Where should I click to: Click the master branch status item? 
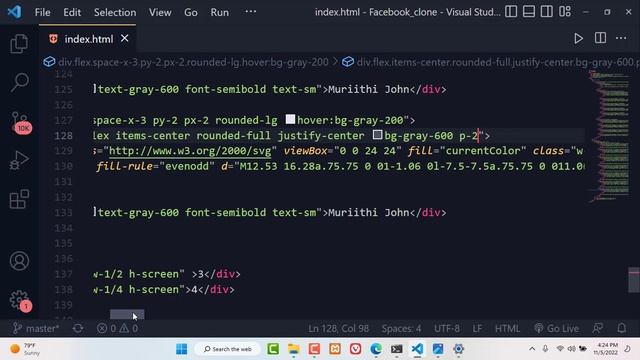36,328
